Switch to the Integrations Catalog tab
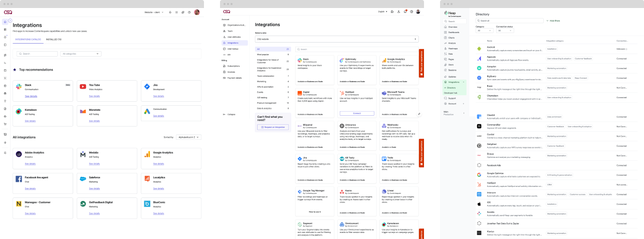 (28, 39)
